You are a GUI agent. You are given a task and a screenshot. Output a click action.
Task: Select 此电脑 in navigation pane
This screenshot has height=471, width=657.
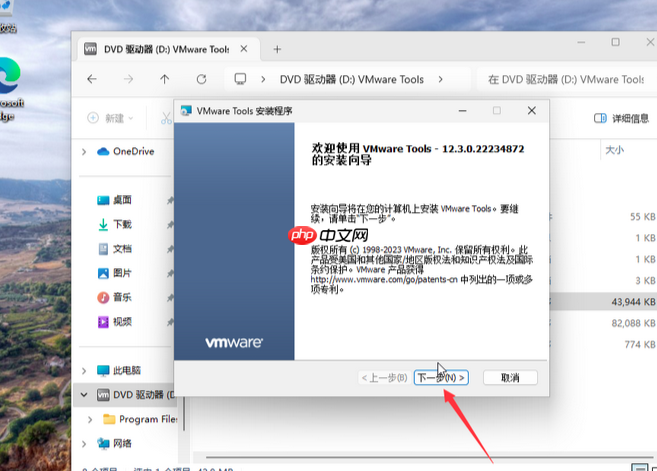coord(119,370)
